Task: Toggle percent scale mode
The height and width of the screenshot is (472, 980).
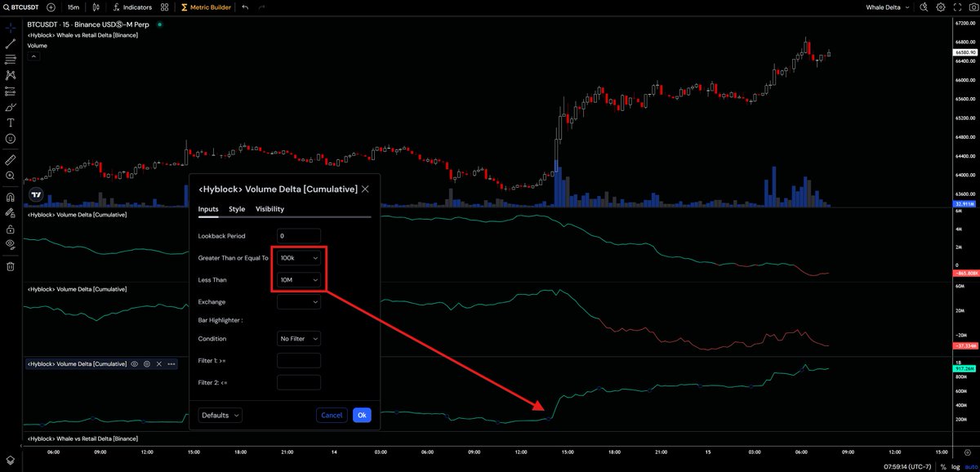Action: pyautogui.click(x=944, y=467)
